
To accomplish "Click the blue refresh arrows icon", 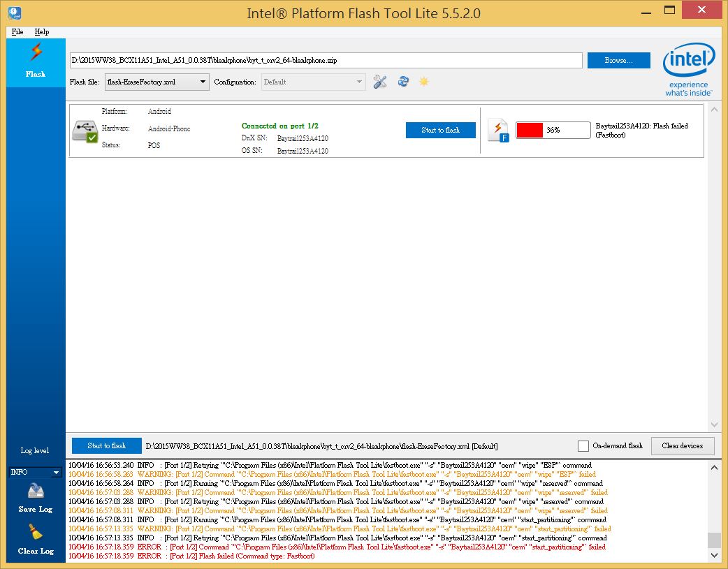I will point(403,82).
